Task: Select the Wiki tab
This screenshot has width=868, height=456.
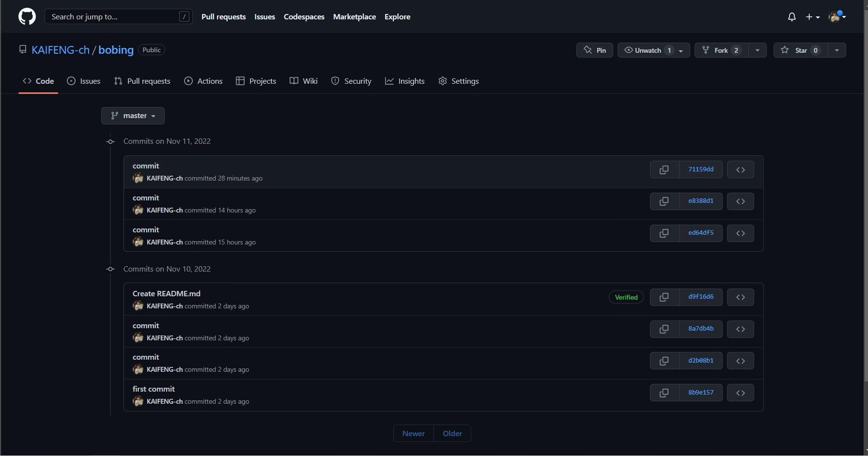Action: point(304,81)
